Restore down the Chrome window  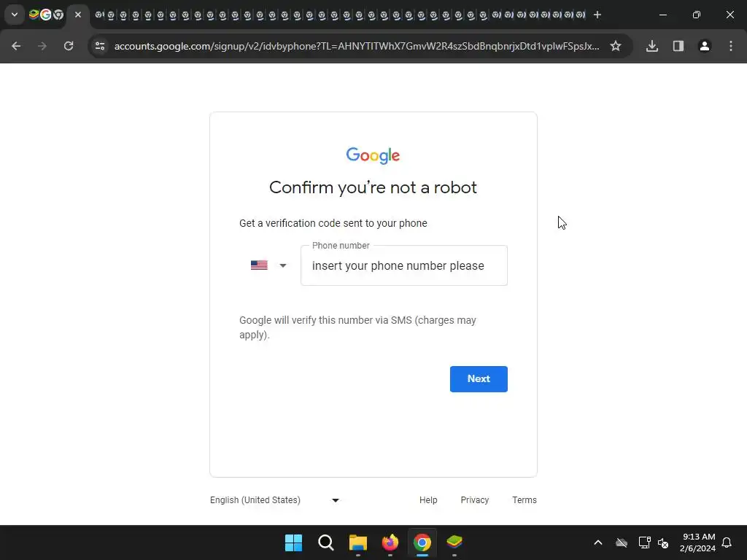697,15
